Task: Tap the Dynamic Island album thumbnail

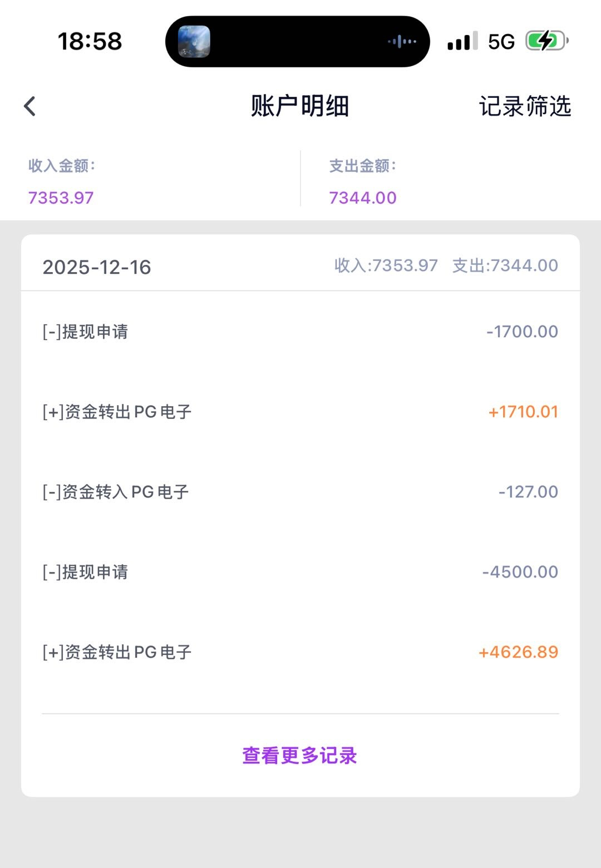Action: (194, 42)
